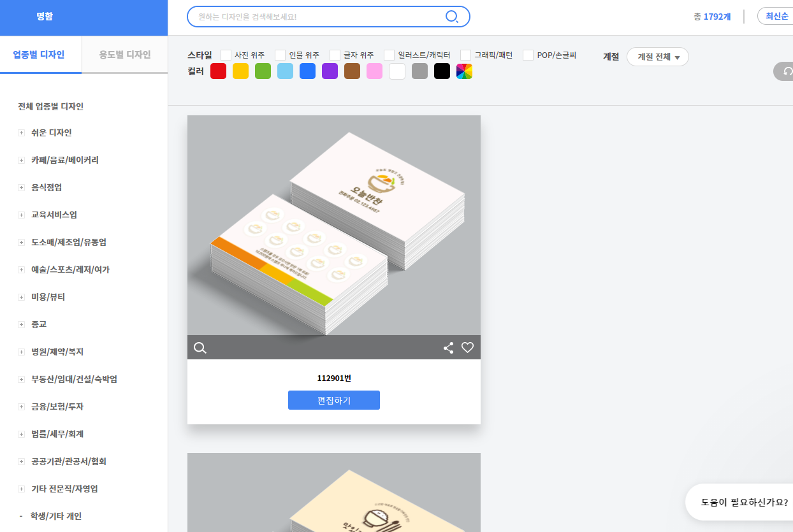The width and height of the screenshot is (793, 532).
Task: Expand the 금융/보험/투자 category
Action: (x=21, y=406)
